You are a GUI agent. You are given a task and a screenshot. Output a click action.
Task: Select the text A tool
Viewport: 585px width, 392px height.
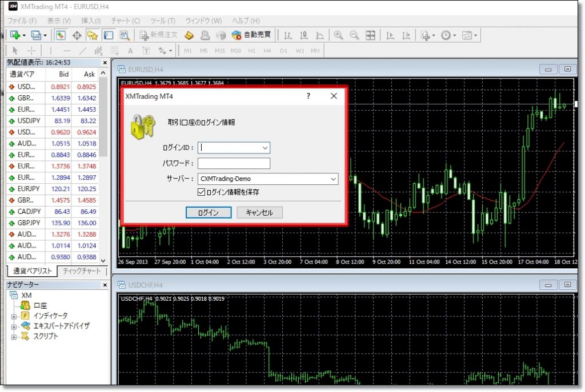(x=130, y=51)
